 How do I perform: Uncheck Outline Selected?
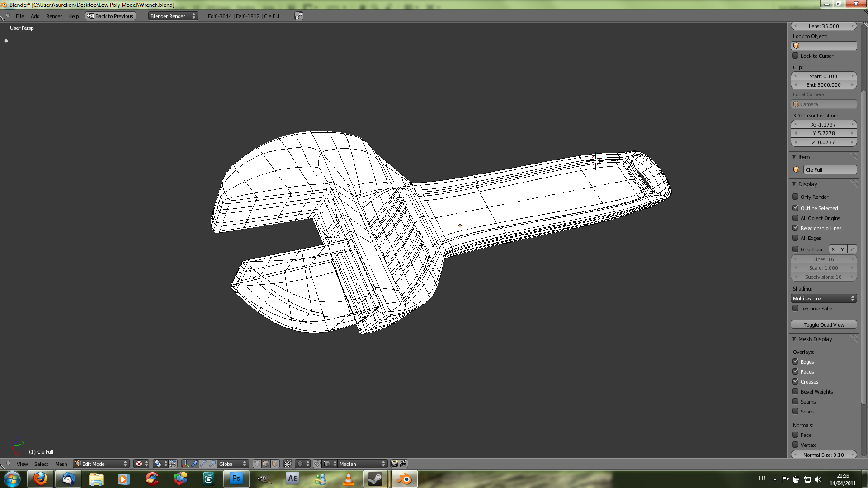tap(795, 208)
